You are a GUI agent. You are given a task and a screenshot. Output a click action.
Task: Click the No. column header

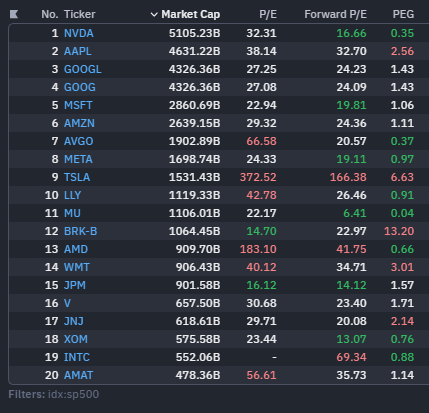[x=50, y=14]
